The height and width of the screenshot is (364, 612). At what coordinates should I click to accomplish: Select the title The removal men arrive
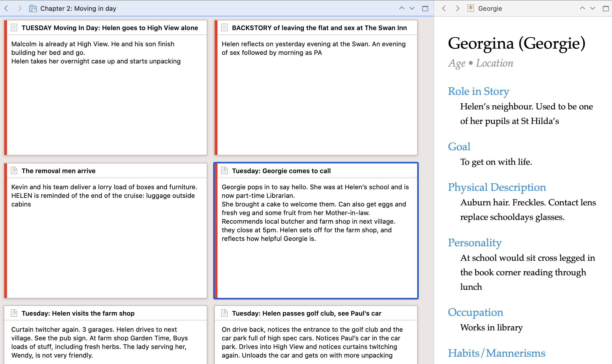(59, 171)
